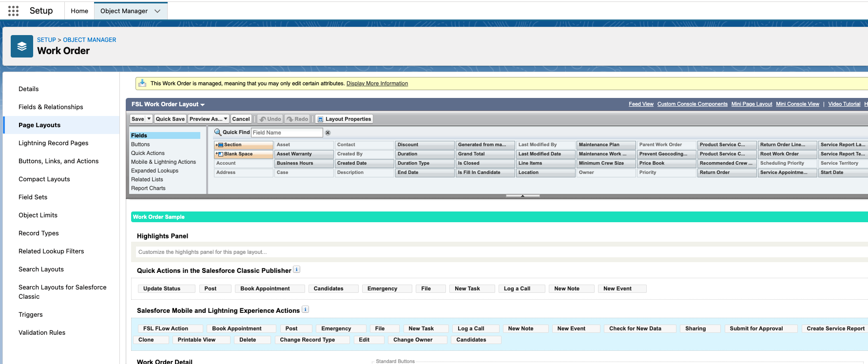Click the Quick Find magnifier icon
Viewport: 868px width, 364px height.
tap(218, 132)
